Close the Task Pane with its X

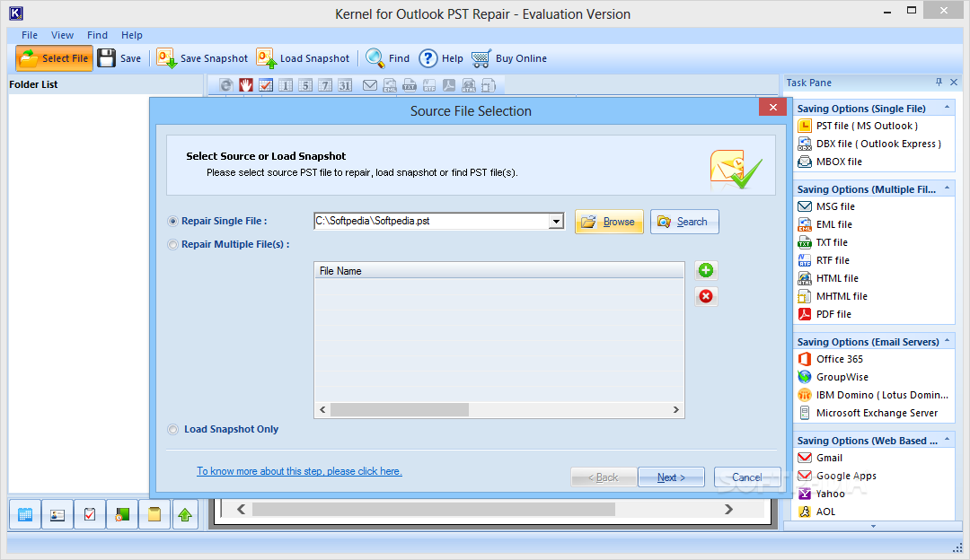(953, 83)
